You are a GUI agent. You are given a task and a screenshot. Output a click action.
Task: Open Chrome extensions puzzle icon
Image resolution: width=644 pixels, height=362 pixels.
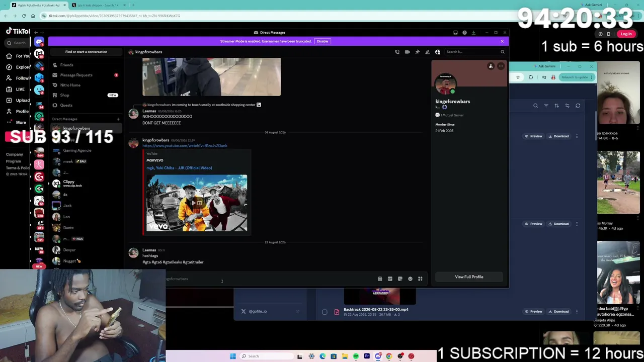click(530, 77)
